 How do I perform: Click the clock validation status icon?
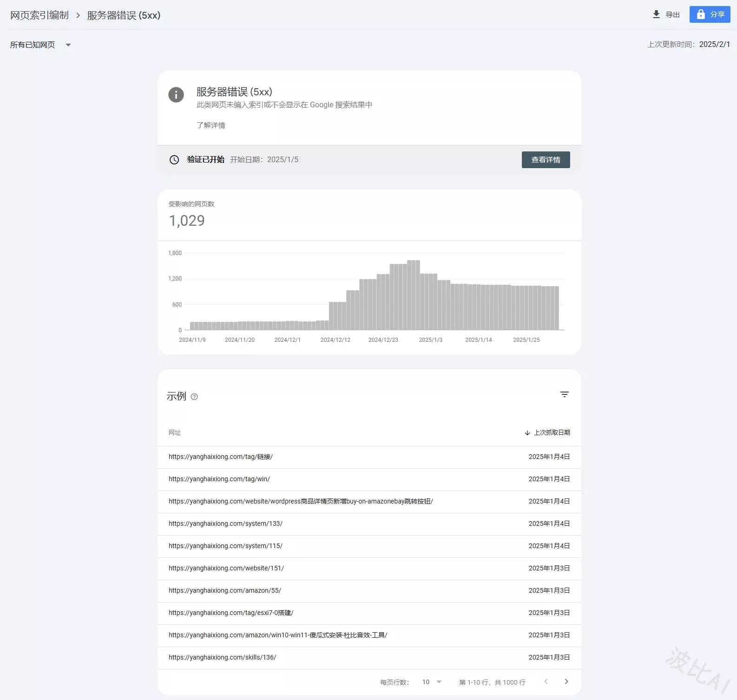tap(174, 160)
